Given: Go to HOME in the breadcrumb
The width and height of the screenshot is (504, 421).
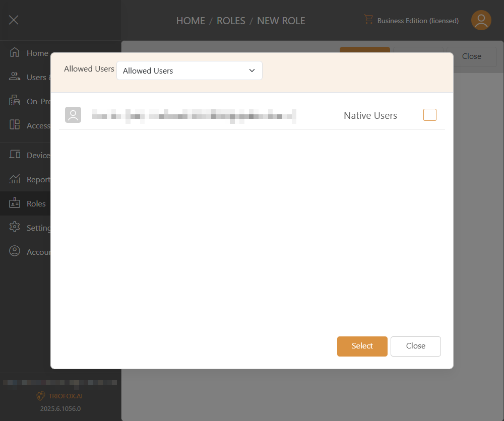Looking at the screenshot, I should (x=191, y=21).
